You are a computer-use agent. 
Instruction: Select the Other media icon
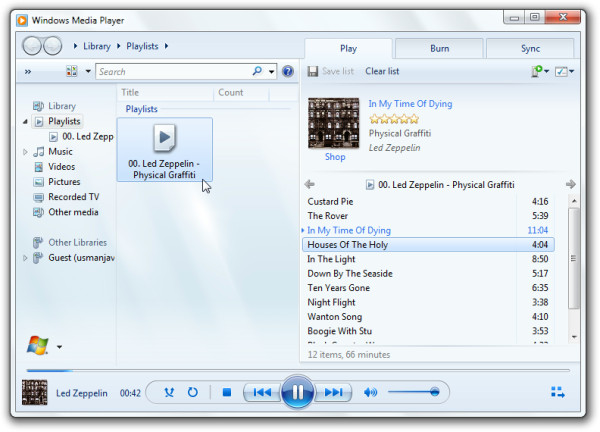click(39, 212)
